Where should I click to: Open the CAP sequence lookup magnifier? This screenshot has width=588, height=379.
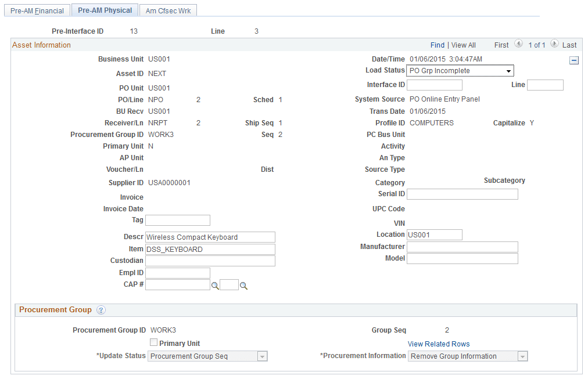click(x=243, y=286)
